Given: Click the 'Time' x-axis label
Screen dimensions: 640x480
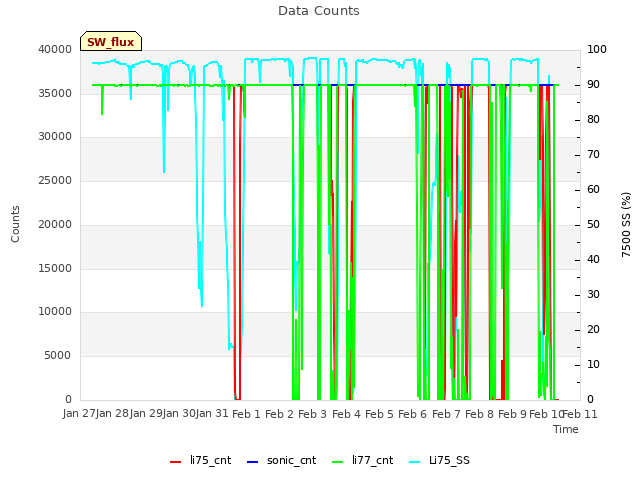Looking at the screenshot, I should pos(566,429).
